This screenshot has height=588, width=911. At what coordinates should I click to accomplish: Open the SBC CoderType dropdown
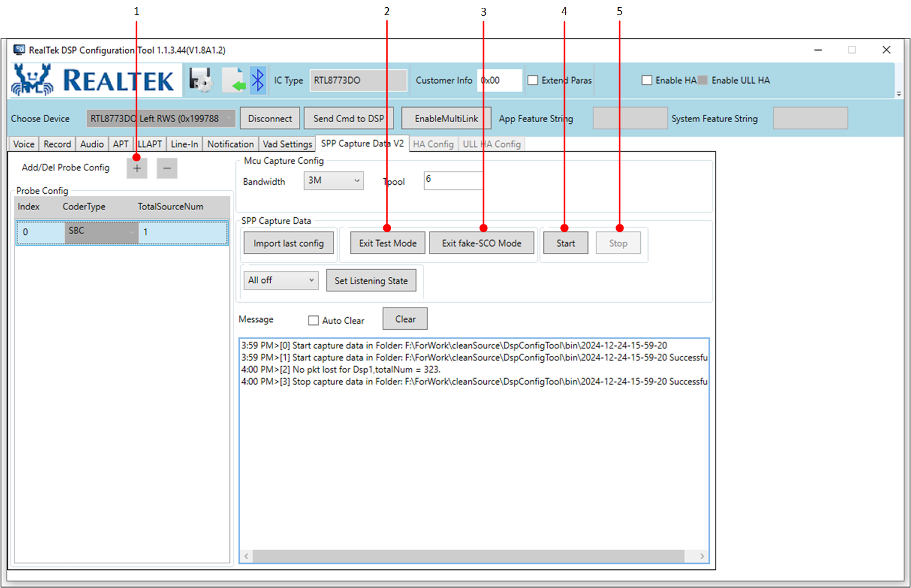[102, 232]
